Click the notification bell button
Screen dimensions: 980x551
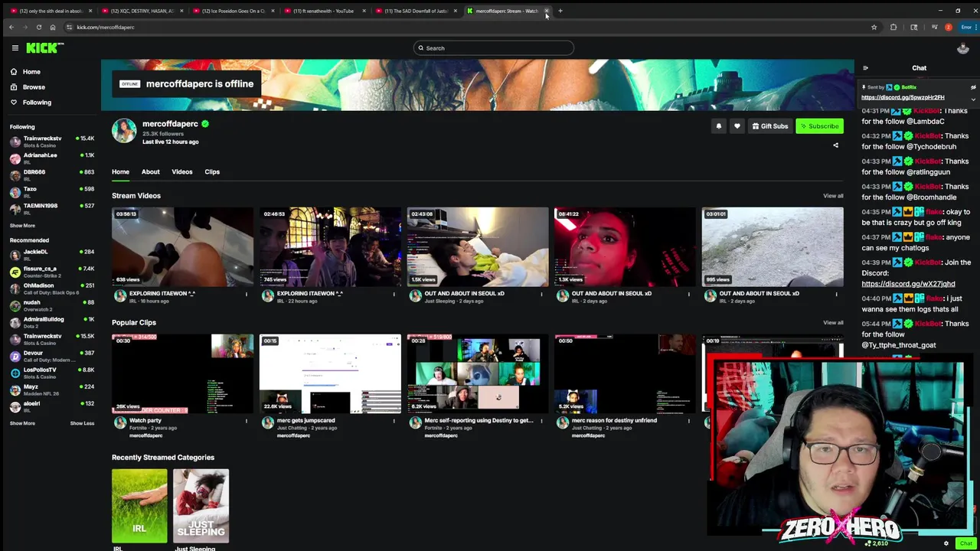pyautogui.click(x=718, y=126)
